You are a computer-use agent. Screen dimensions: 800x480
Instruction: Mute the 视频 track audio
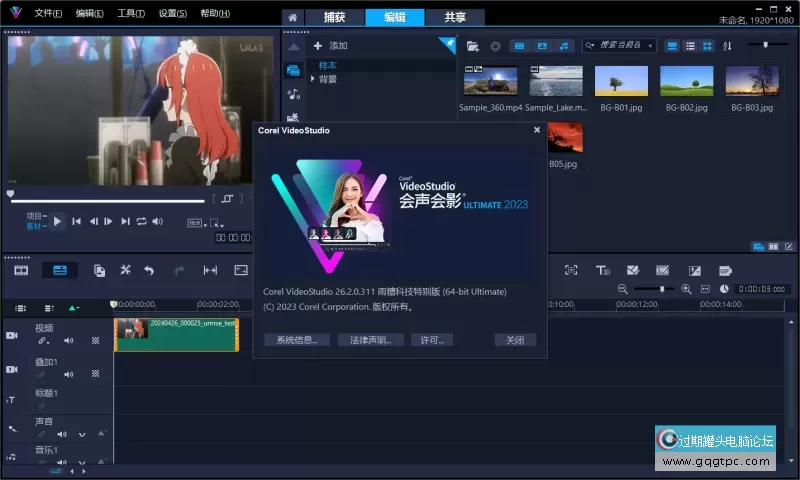click(x=68, y=341)
